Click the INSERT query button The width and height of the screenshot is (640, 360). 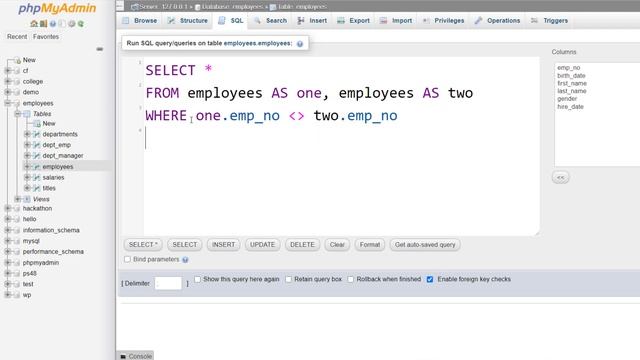pyautogui.click(x=223, y=245)
